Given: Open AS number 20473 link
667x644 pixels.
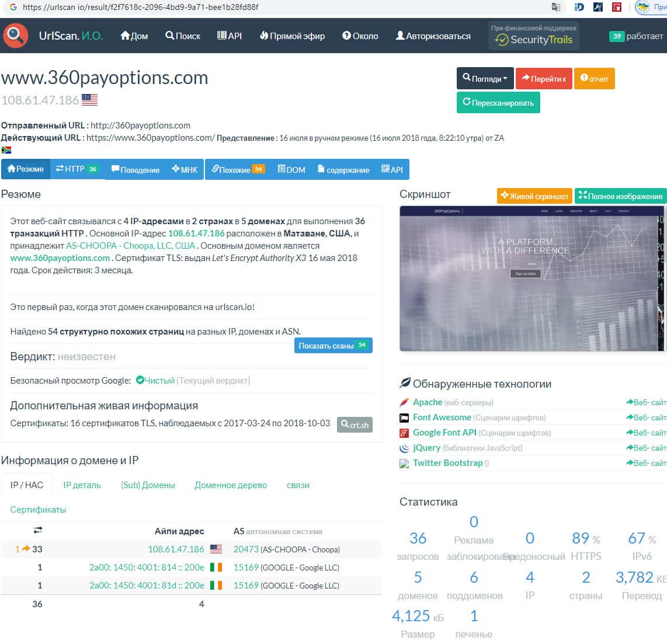Looking at the screenshot, I should point(246,549).
